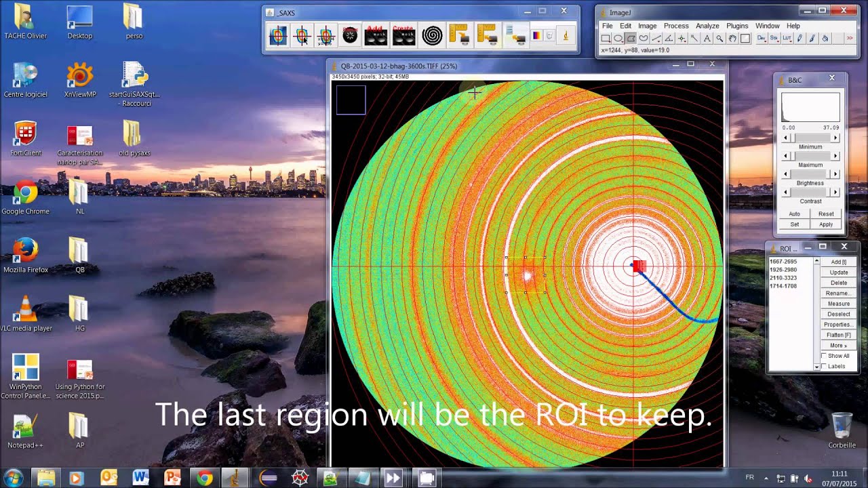Select the Hand scrolling tool in ImageJ
This screenshot has width=868, height=488.
pyautogui.click(x=732, y=39)
